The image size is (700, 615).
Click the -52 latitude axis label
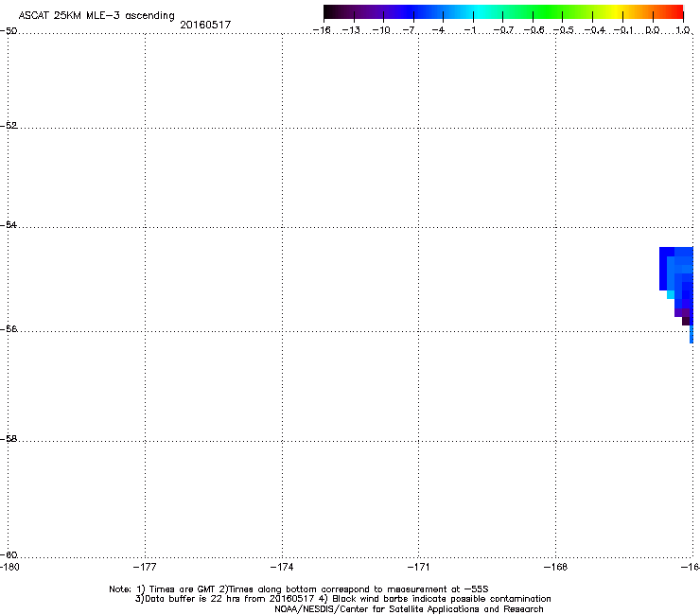pyautogui.click(x=9, y=126)
